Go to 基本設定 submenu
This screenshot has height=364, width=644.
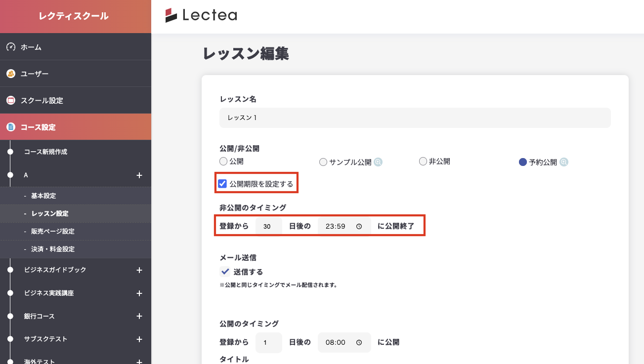76,196
